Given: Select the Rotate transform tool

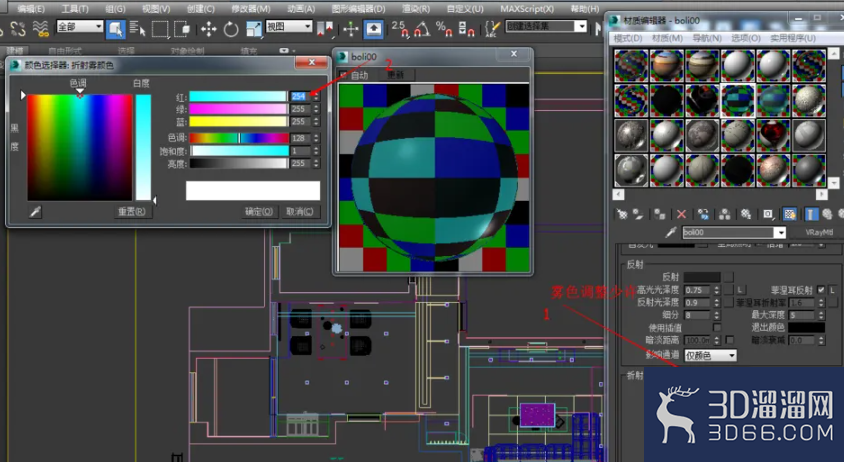Looking at the screenshot, I should click(231, 29).
